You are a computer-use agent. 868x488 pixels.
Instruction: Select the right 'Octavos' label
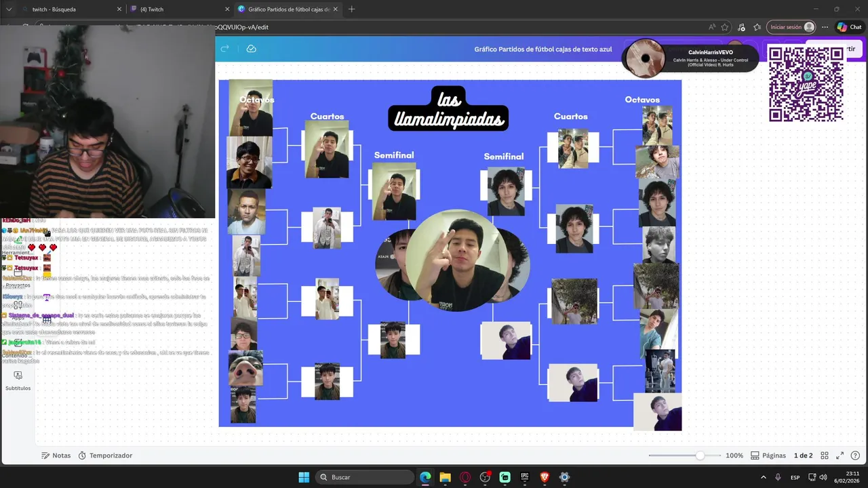(642, 100)
